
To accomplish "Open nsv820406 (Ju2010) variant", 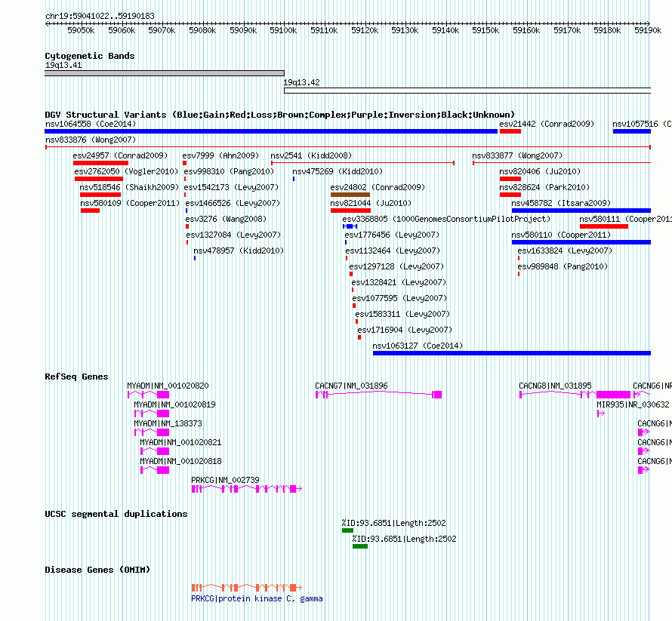I will coord(540,171).
